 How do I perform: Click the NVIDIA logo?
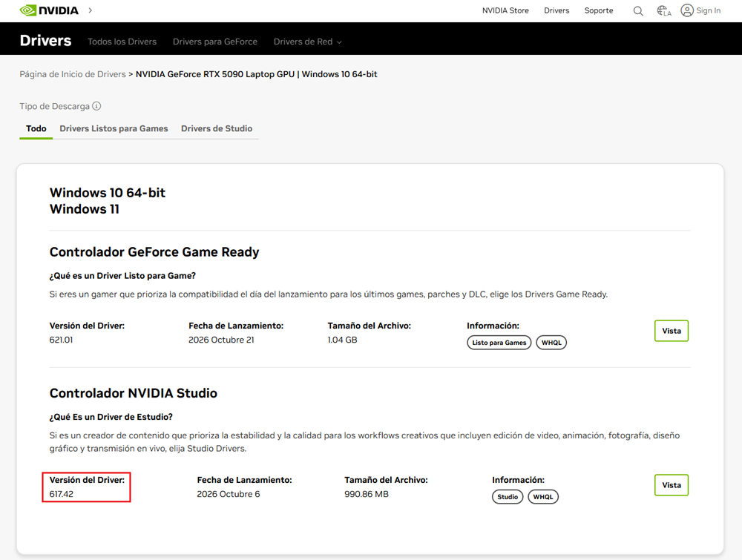click(x=49, y=10)
